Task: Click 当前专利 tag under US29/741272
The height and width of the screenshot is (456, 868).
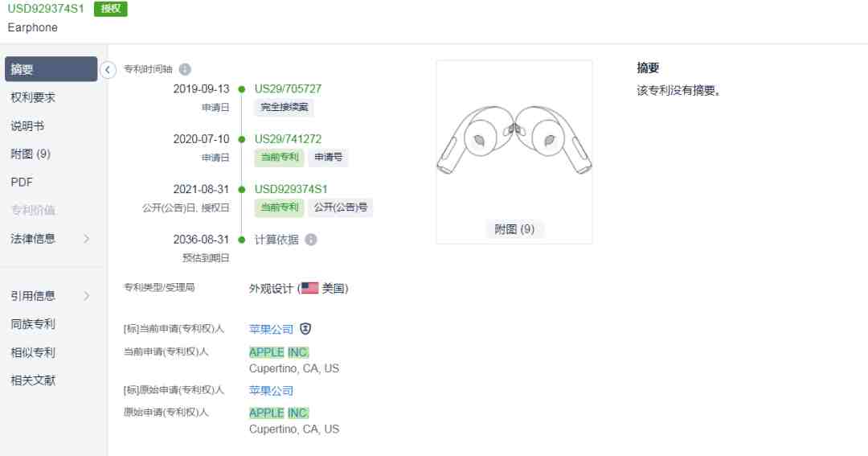Action: coord(280,158)
